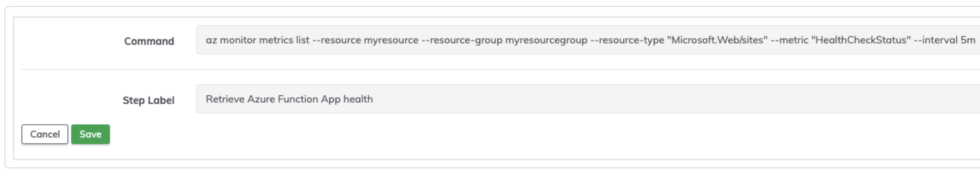This screenshot has height=175, width=980.
Task: Click "--resource-group" flag in the command
Action: (x=462, y=40)
